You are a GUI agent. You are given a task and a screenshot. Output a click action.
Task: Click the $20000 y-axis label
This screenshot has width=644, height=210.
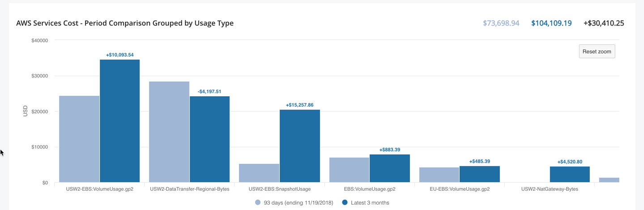[x=39, y=111]
